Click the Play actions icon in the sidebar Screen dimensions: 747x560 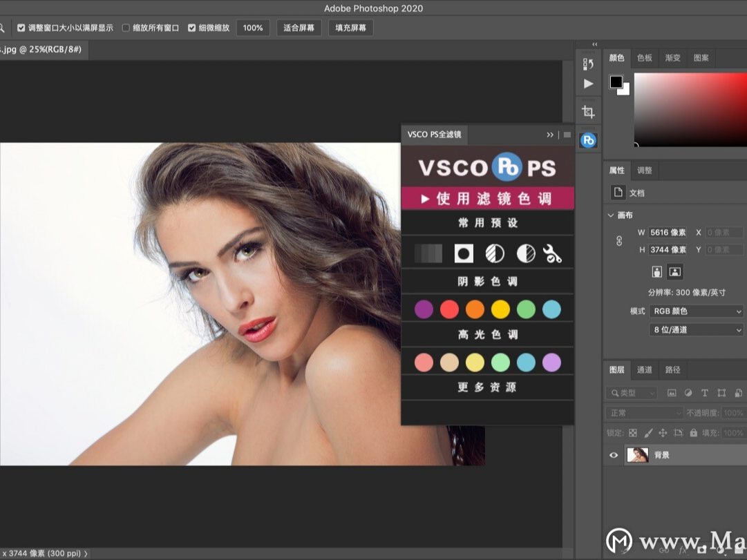[x=588, y=84]
